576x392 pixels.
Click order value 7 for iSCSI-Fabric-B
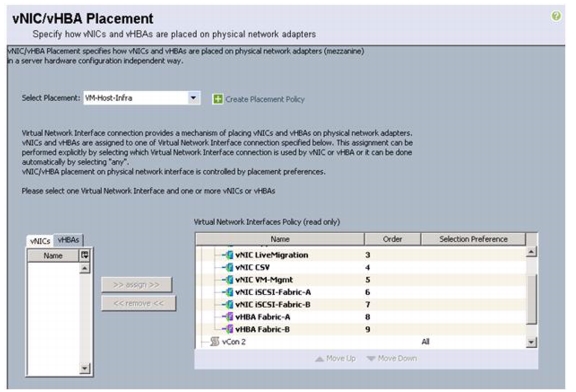tap(367, 305)
